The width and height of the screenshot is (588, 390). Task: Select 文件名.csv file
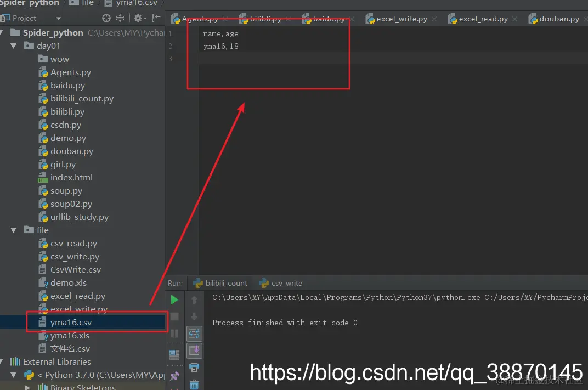(65, 349)
